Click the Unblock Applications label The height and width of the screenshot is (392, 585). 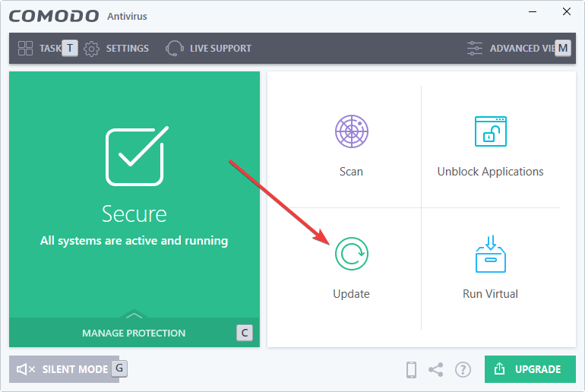[490, 172]
